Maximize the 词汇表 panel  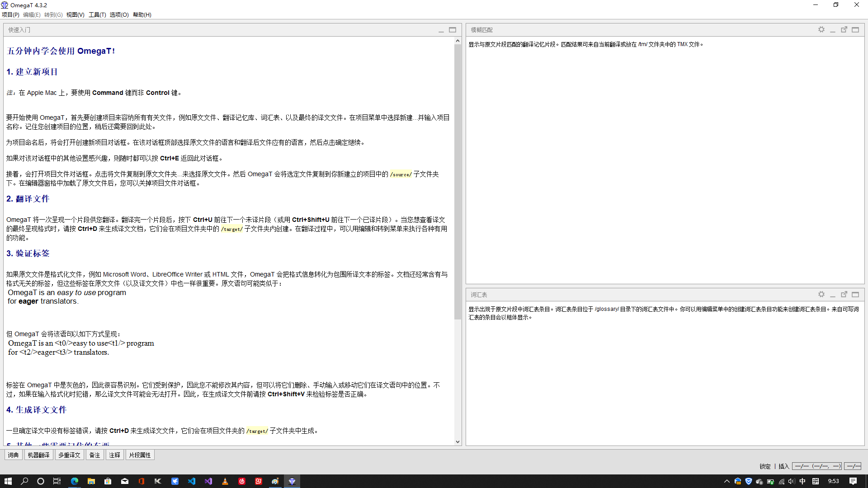tap(855, 294)
